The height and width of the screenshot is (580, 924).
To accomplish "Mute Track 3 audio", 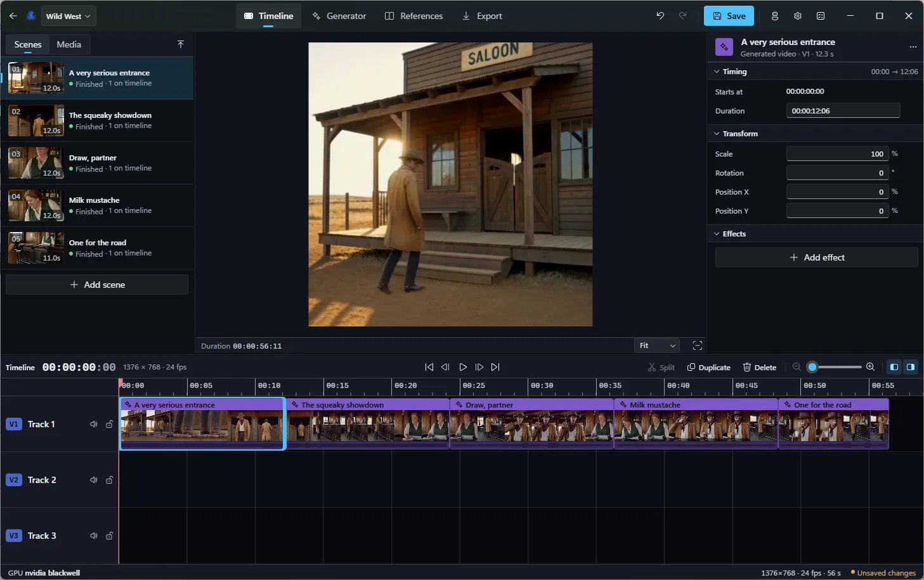I will [x=94, y=536].
